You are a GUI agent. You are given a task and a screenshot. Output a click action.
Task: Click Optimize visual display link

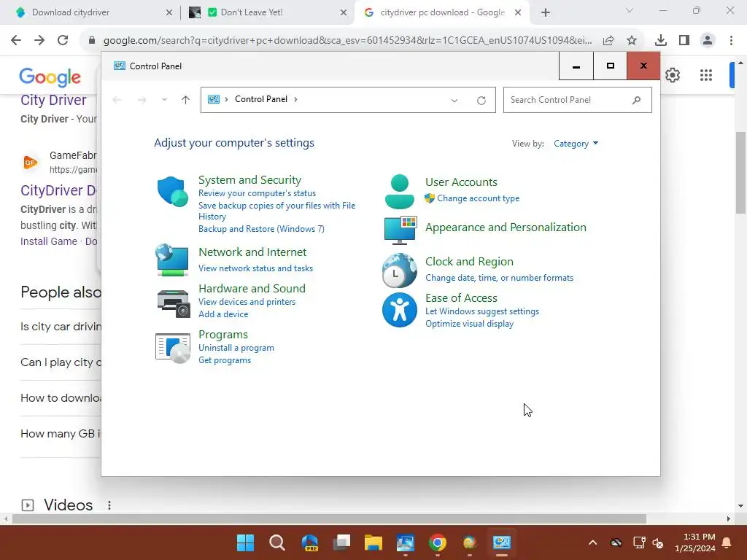469,324
